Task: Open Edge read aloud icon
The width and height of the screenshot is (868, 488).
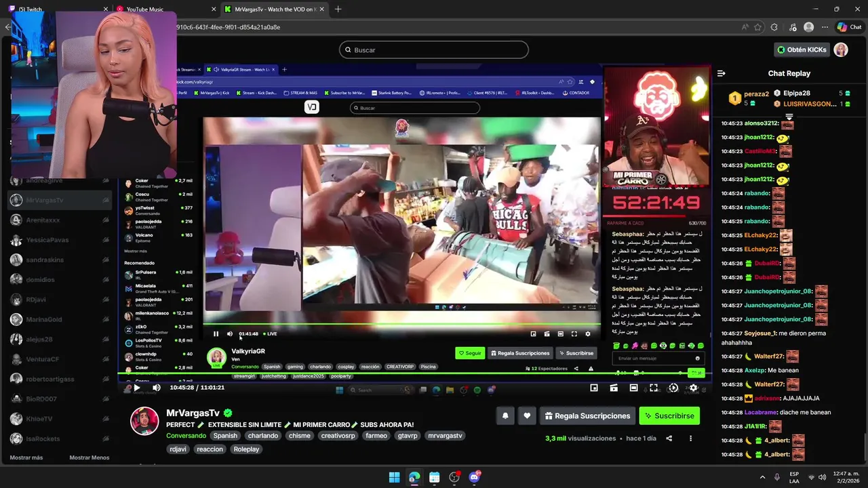Action: pos(746,27)
